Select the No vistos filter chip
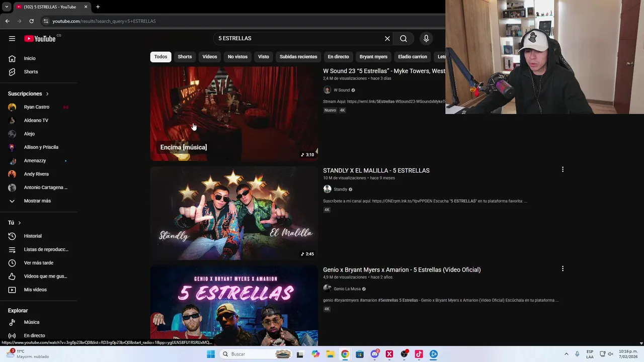 (x=237, y=57)
